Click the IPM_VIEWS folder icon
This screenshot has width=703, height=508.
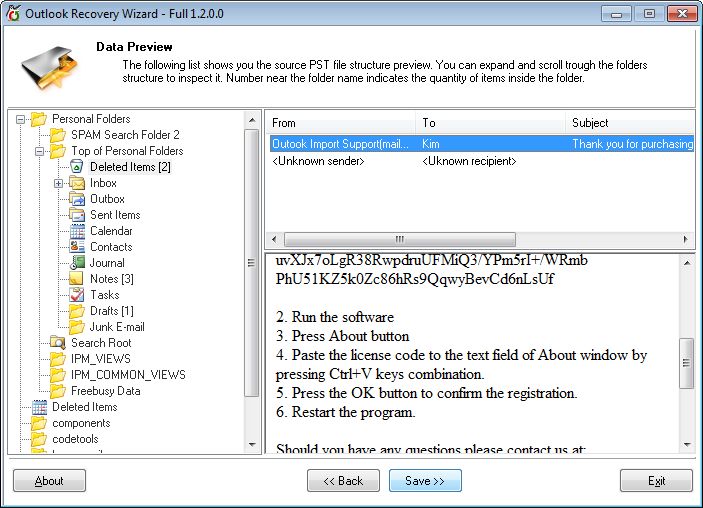58,359
